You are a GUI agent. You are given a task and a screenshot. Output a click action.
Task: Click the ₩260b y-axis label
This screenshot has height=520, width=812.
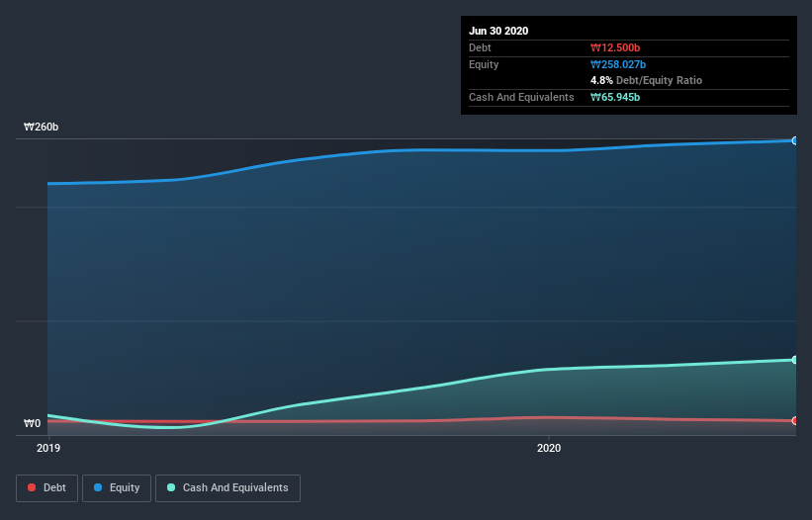[42, 127]
